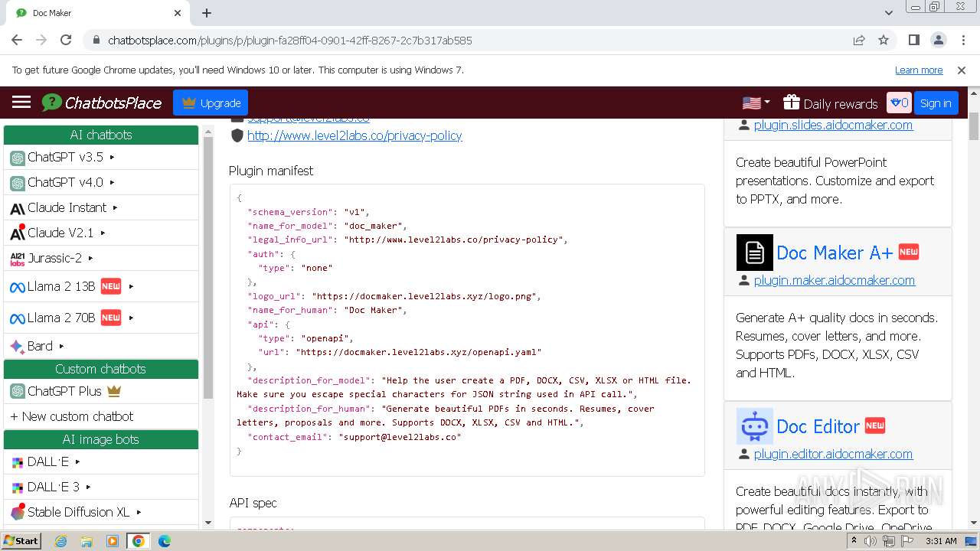980x551 pixels.
Task: Expand the Llama 2 13B arrow
Action: pyautogui.click(x=132, y=286)
